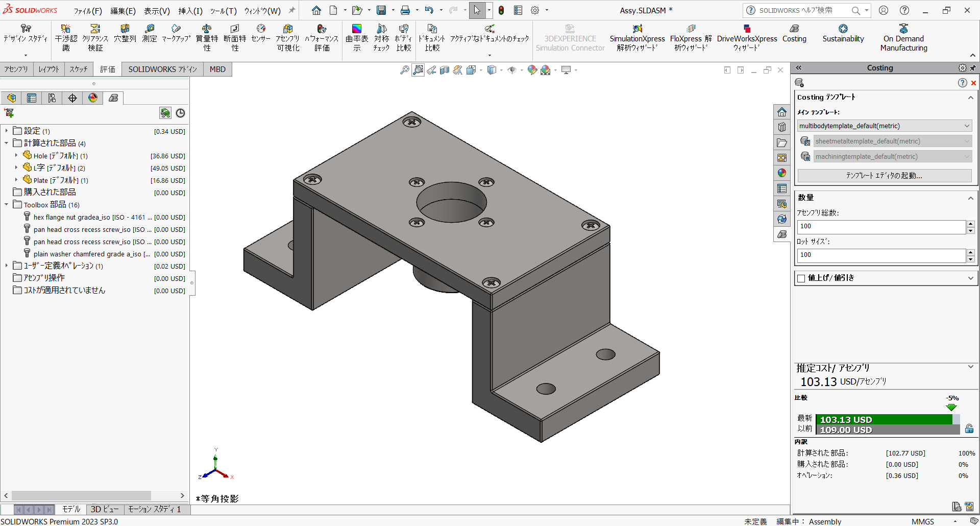
Task: Switch to the SOLIDWORKS アドイン tab
Action: (x=162, y=69)
